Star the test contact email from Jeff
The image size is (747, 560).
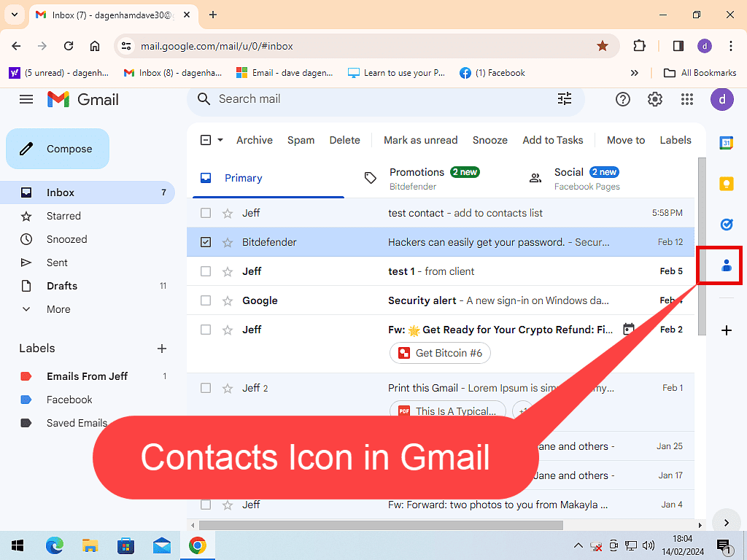pyautogui.click(x=228, y=213)
